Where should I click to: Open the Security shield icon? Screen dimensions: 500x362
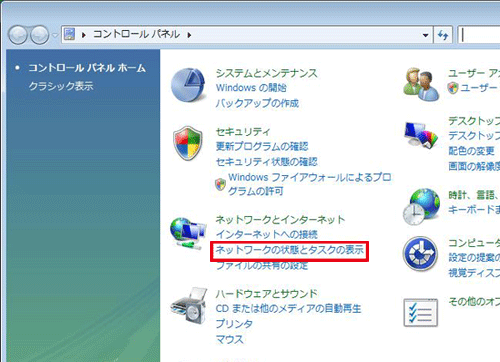(188, 143)
